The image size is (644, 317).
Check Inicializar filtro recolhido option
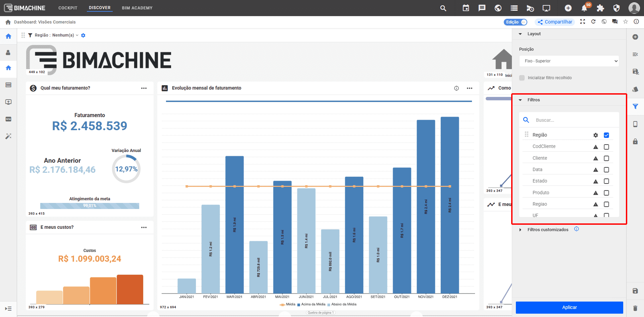pos(522,78)
